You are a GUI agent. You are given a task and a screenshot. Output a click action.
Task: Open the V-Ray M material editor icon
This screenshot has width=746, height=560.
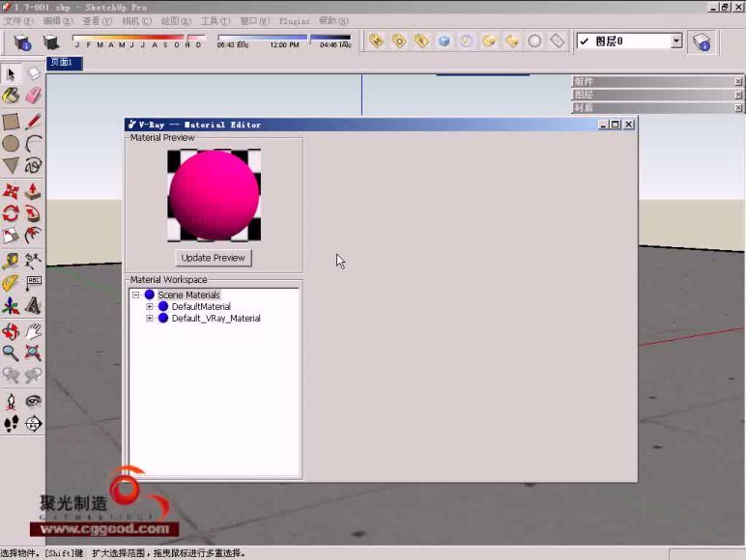pos(376,42)
